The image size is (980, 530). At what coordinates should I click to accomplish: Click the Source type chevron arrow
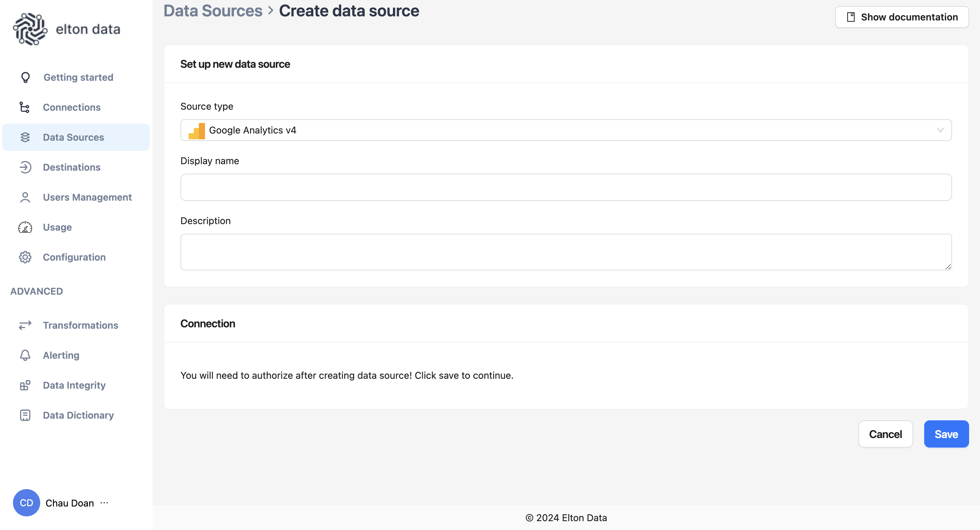tap(940, 130)
